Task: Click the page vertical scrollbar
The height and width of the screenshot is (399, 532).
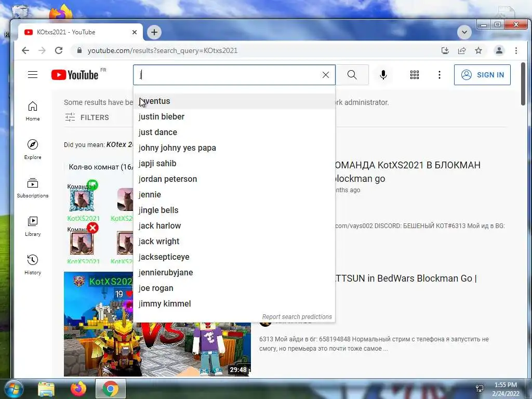Action: point(523,84)
